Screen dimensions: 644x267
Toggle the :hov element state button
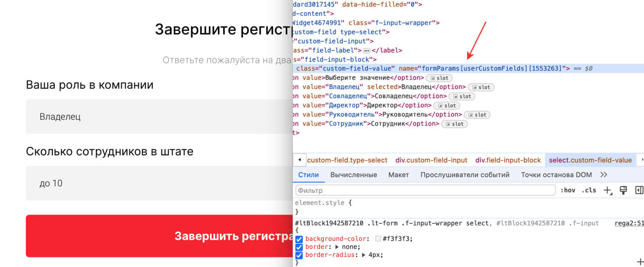coord(568,190)
